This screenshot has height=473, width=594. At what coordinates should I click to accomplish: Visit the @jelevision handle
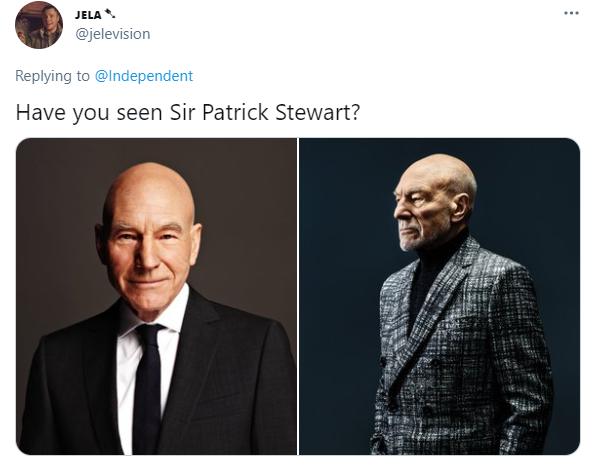113,34
